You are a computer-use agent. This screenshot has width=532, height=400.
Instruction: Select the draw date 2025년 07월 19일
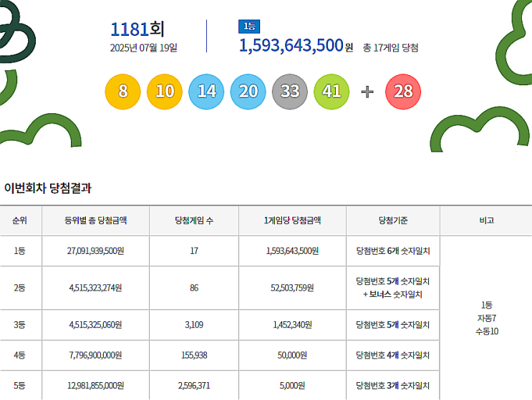[x=143, y=48]
